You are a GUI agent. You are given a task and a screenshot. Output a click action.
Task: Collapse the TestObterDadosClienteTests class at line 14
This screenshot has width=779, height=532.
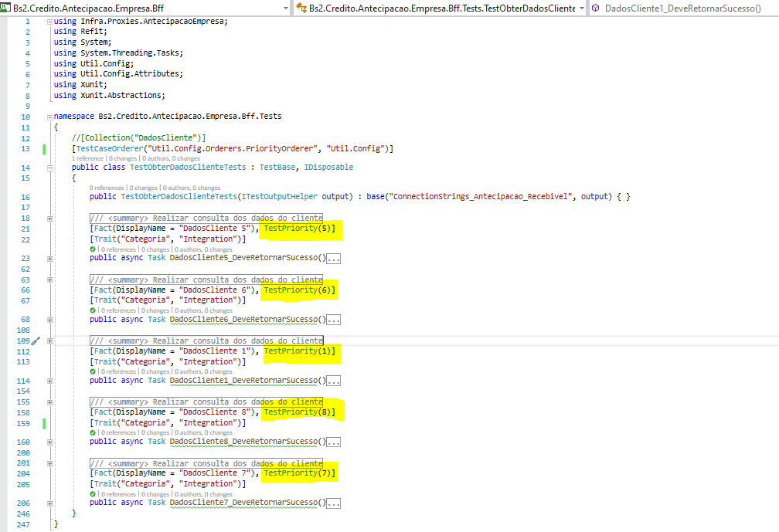[x=49, y=168]
